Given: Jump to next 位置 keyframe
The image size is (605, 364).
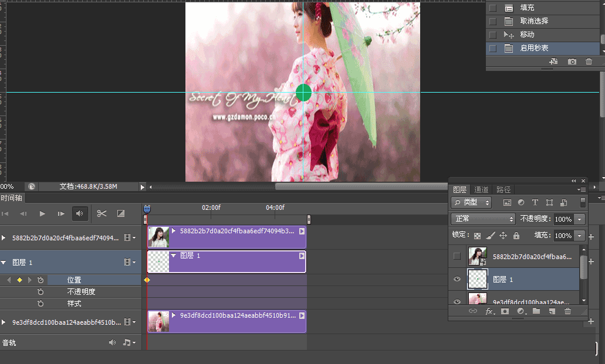Looking at the screenshot, I should point(30,280).
